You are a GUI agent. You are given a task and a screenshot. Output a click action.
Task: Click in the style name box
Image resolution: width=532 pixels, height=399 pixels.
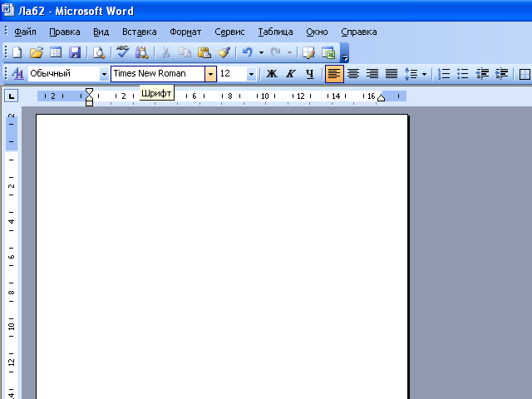coord(64,74)
